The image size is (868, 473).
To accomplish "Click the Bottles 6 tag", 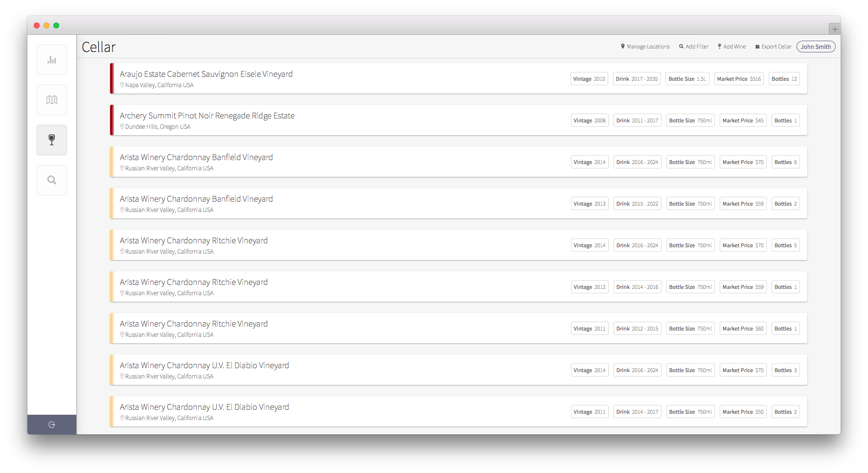I will 786,162.
